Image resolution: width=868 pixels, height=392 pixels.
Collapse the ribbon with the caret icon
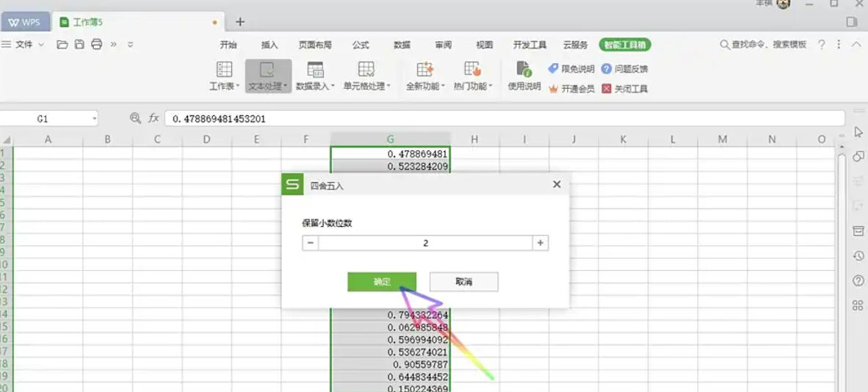[856, 44]
